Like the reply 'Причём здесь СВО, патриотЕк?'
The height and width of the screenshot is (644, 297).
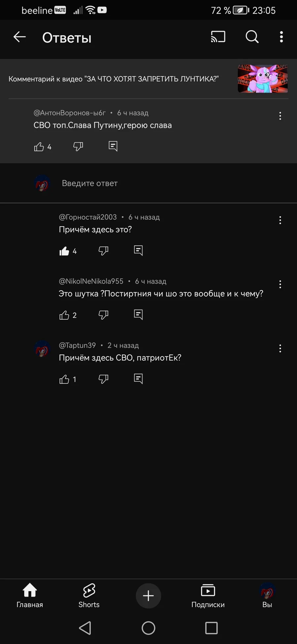point(64,379)
